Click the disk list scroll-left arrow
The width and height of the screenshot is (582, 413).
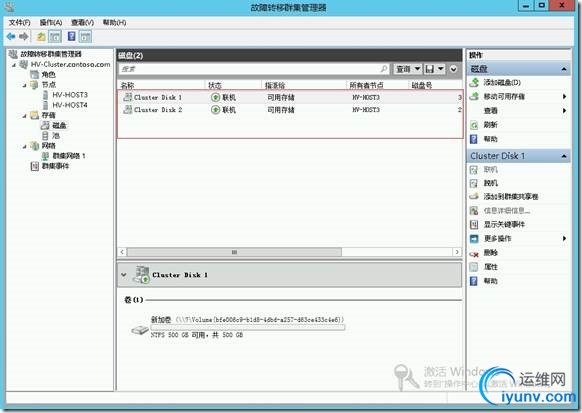coord(122,252)
